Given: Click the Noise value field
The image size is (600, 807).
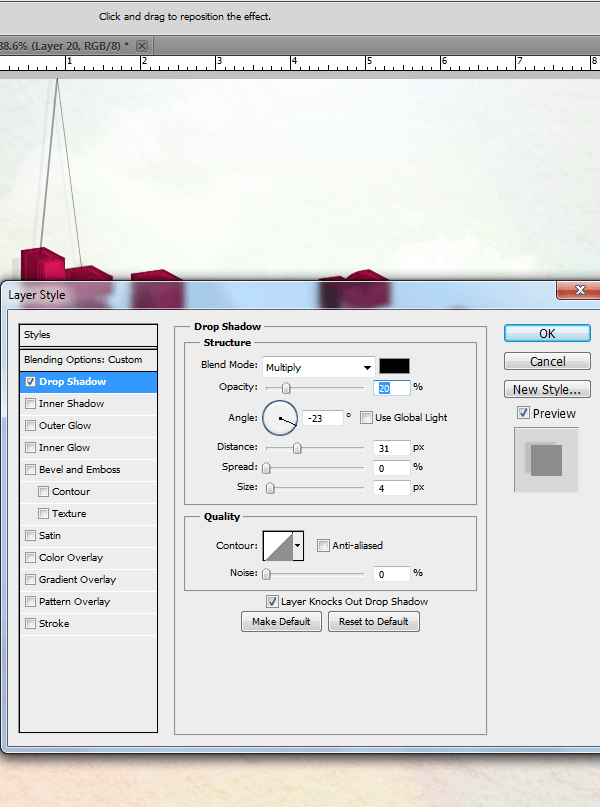Looking at the screenshot, I should [392, 574].
